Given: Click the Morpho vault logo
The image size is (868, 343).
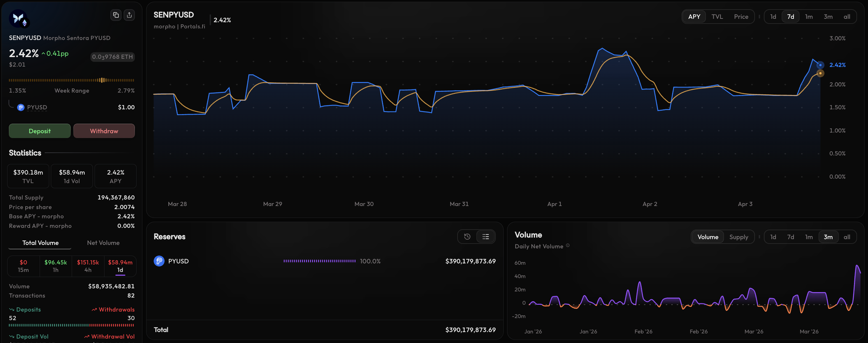Looking at the screenshot, I should [18, 19].
